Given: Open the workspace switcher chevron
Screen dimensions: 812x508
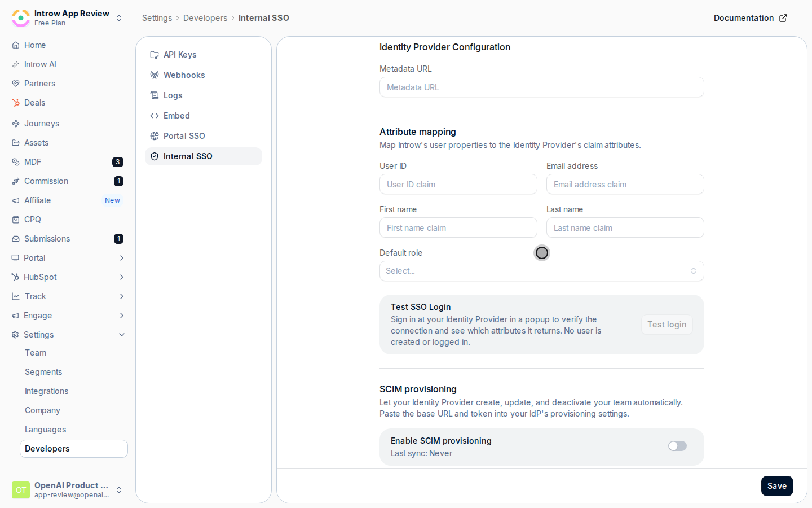Looking at the screenshot, I should point(119,18).
